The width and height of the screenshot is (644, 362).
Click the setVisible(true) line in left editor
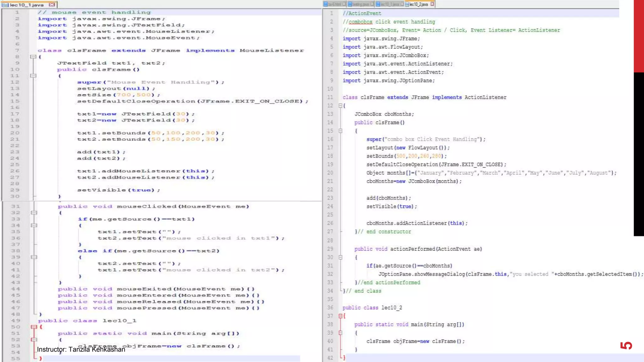point(119,190)
